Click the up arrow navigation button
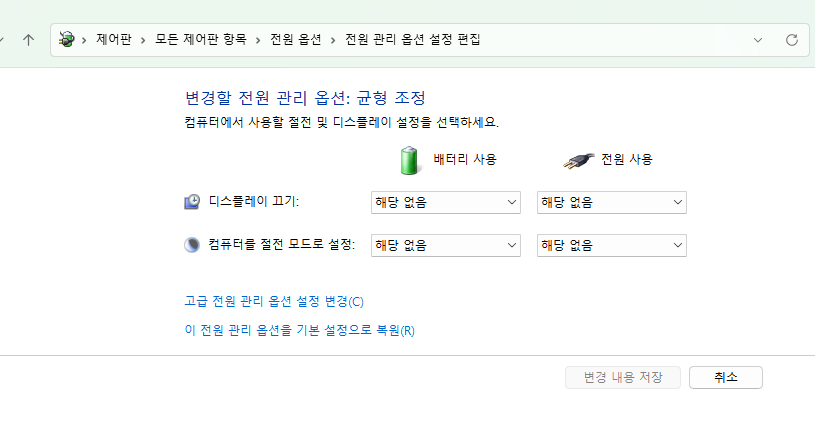This screenshot has height=421, width=815. pyautogui.click(x=28, y=40)
